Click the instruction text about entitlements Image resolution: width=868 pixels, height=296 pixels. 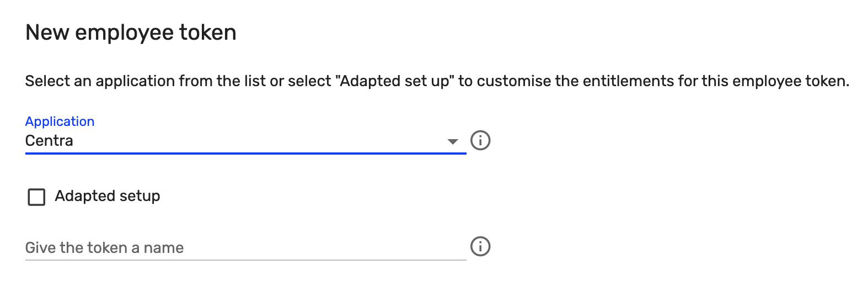point(437,81)
